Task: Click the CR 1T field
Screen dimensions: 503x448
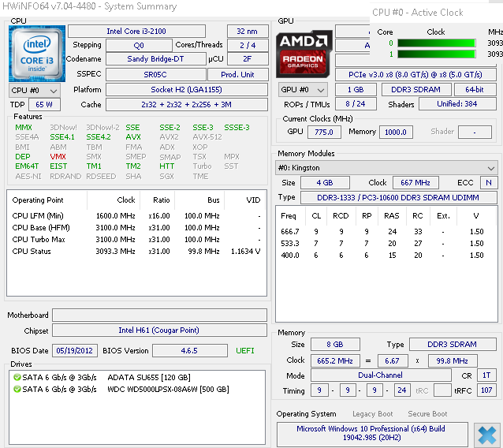Action: pyautogui.click(x=486, y=375)
